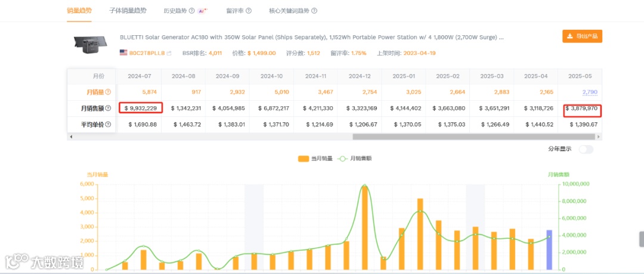
Task: Click the rating count 1,512
Action: coord(314,53)
